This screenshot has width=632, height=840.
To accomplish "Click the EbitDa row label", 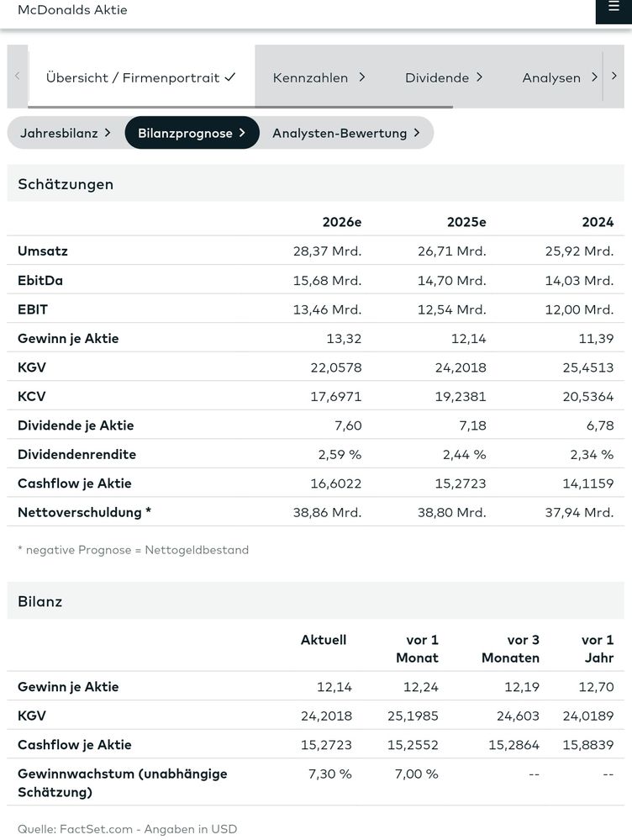I will (40, 280).
